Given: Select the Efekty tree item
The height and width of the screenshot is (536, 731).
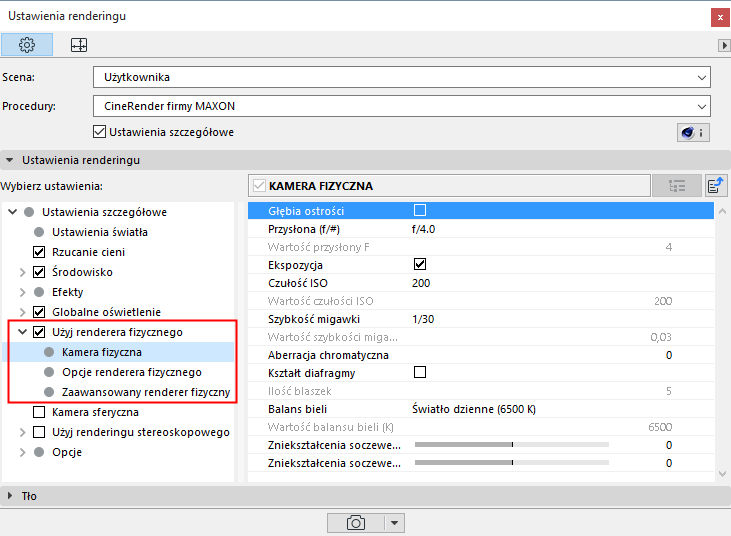Looking at the screenshot, I should [x=68, y=292].
